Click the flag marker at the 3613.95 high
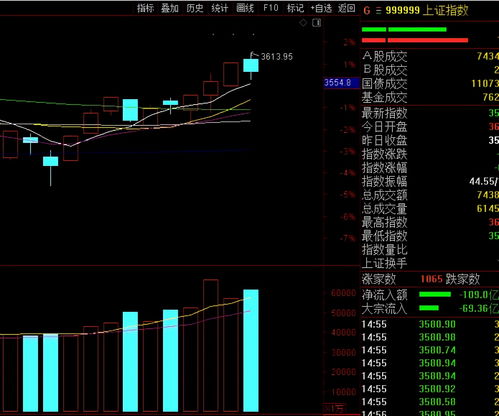The height and width of the screenshot is (416, 499). pos(254,55)
